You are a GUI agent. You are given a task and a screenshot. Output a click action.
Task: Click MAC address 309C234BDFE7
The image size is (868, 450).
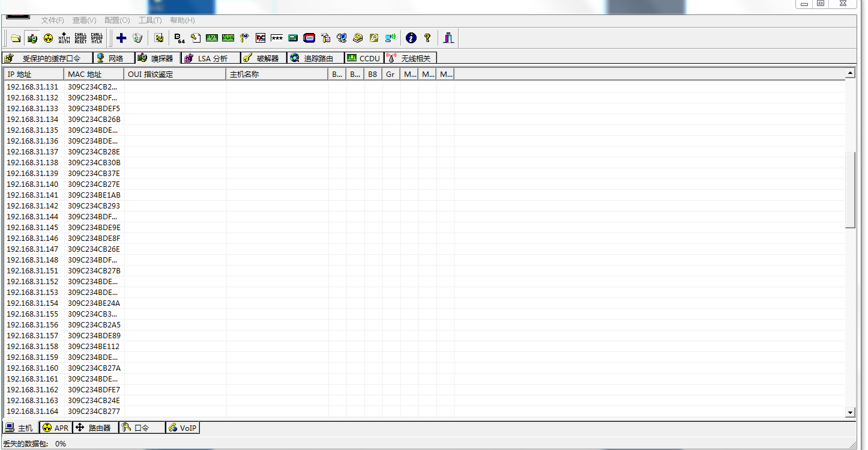[94, 390]
